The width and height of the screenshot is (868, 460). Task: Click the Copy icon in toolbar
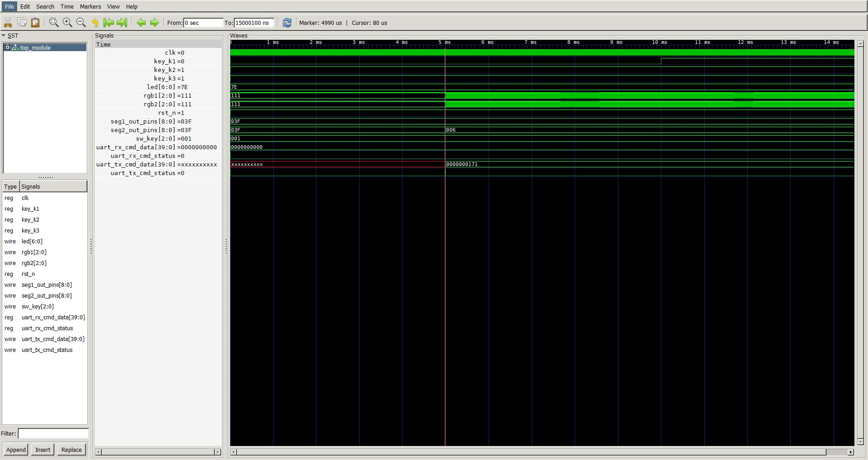point(22,23)
